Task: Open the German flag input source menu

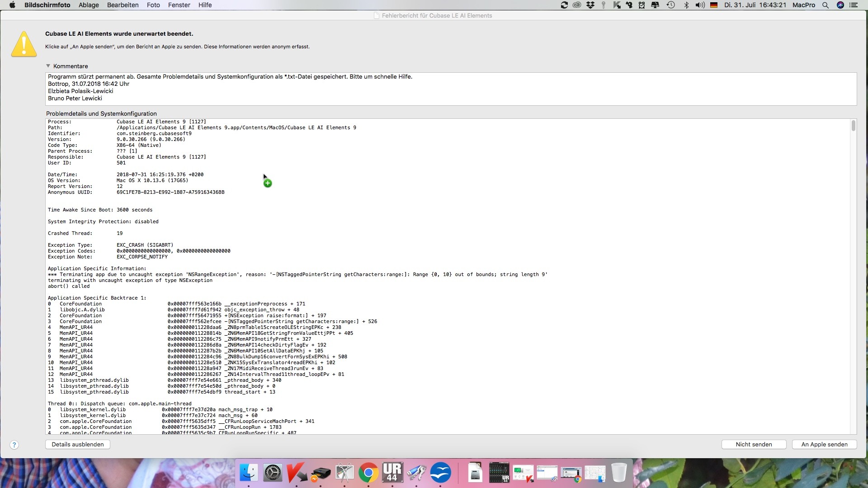Action: [714, 5]
